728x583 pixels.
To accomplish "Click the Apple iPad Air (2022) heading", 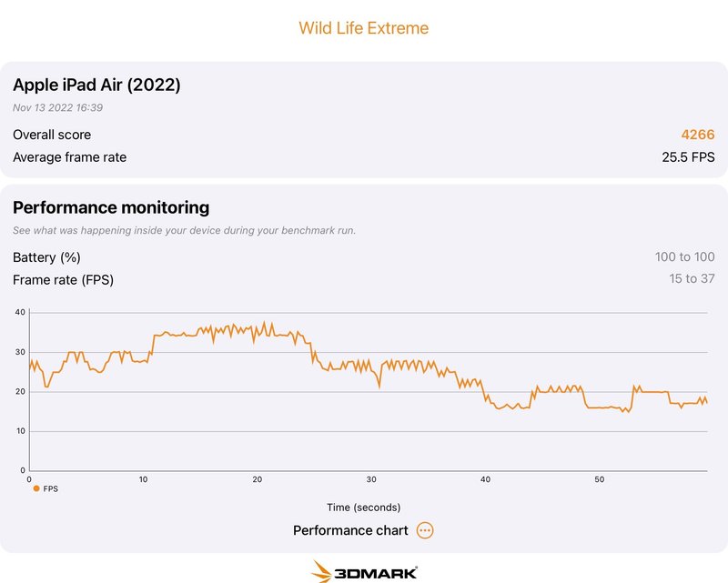I will point(96,85).
